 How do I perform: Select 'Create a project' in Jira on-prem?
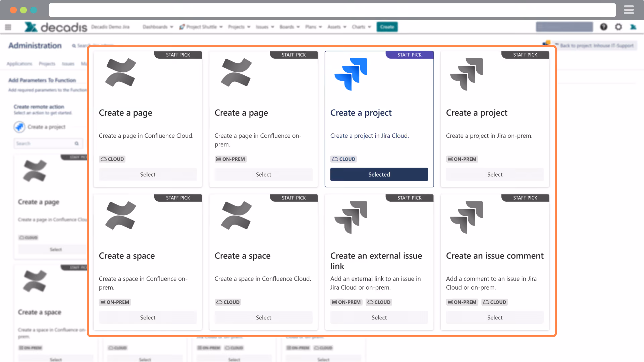(x=495, y=175)
